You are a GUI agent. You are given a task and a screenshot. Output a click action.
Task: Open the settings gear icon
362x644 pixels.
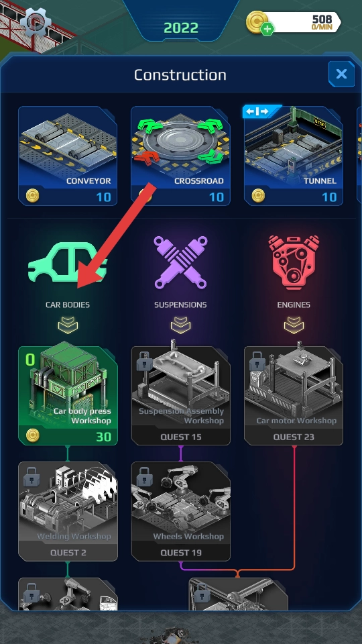pos(36,21)
